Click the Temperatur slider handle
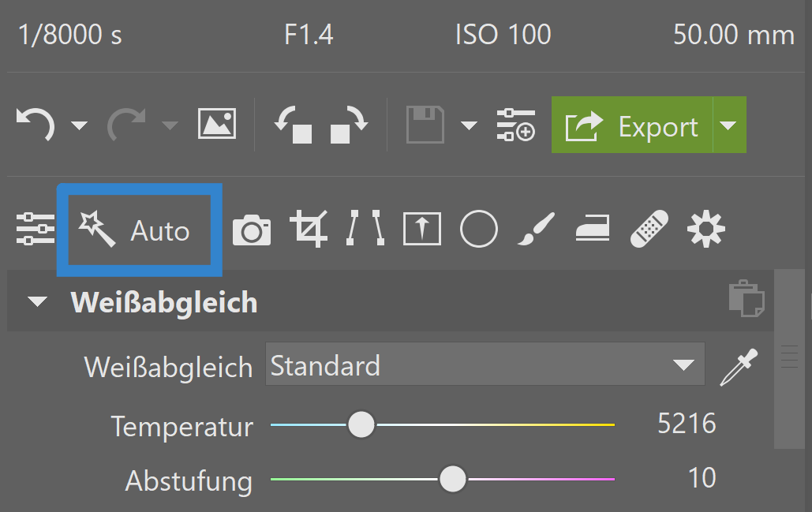Screen dimensions: 812x512 [361, 424]
